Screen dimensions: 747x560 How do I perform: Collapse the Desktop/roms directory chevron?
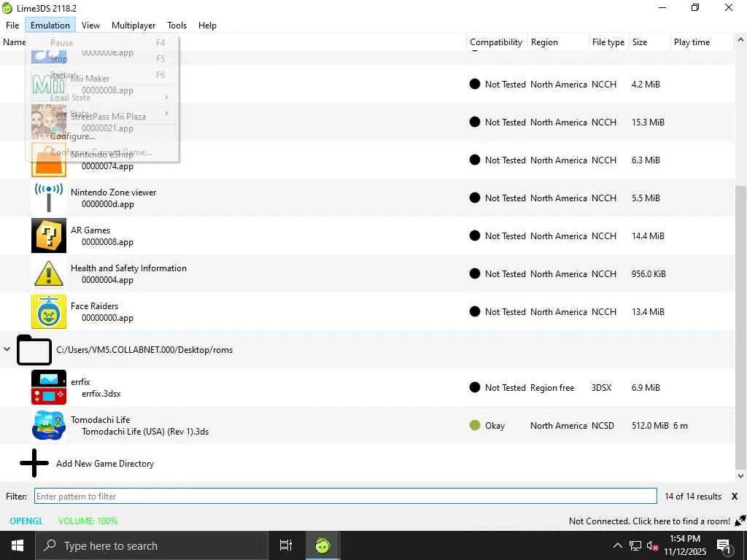click(x=7, y=349)
